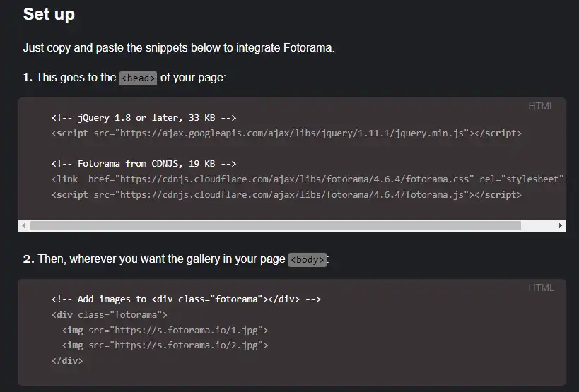Screen dimensions: 579x392
Task: Click the Fotorama from CDNJS comment line
Action: tap(144, 163)
